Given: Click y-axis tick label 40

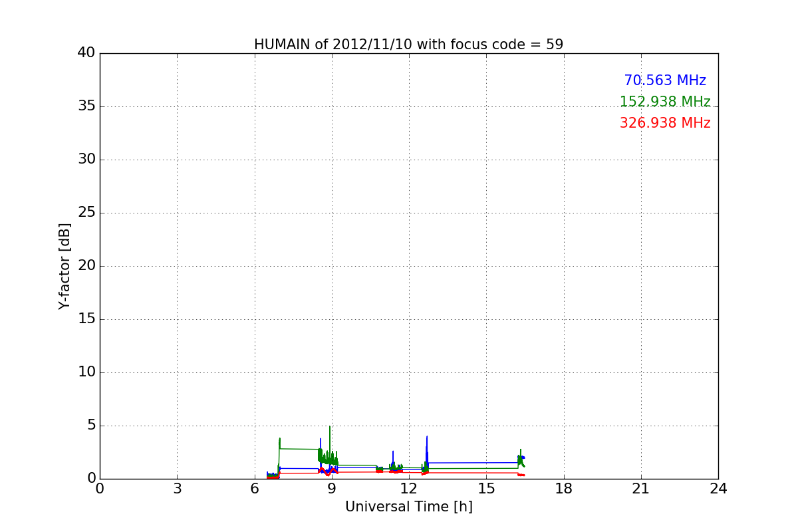Looking at the screenshot, I should tap(86, 53).
